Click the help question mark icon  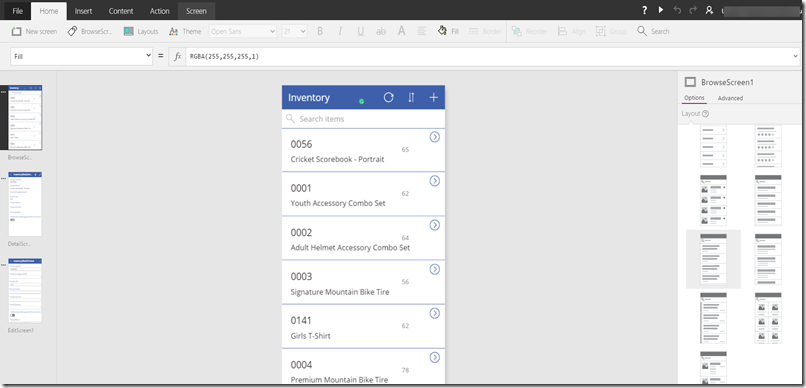[x=645, y=10]
